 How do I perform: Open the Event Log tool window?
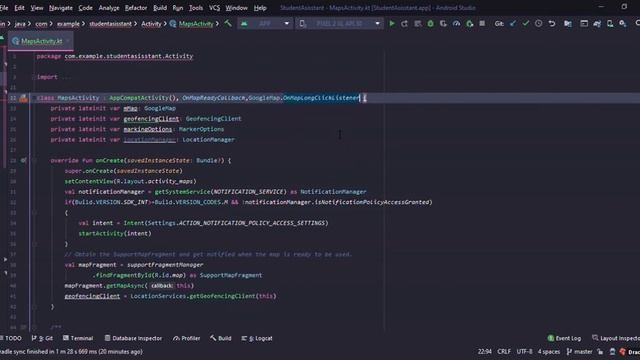pyautogui.click(x=564, y=338)
